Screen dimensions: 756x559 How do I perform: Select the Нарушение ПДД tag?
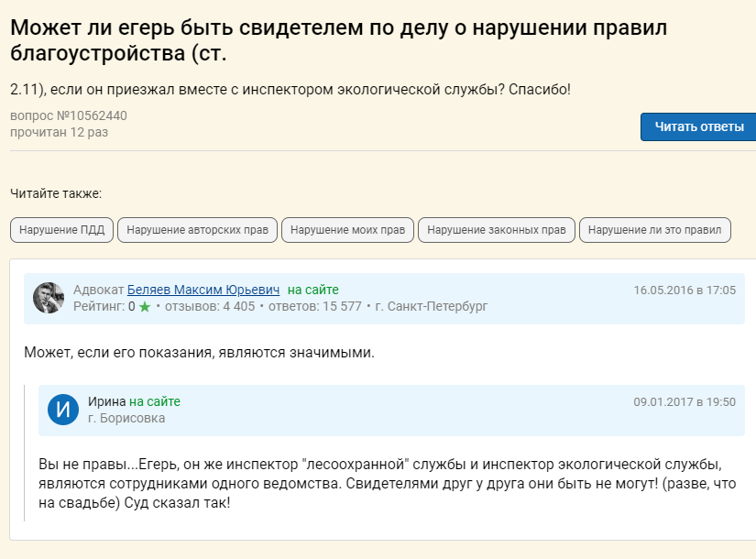point(61,230)
